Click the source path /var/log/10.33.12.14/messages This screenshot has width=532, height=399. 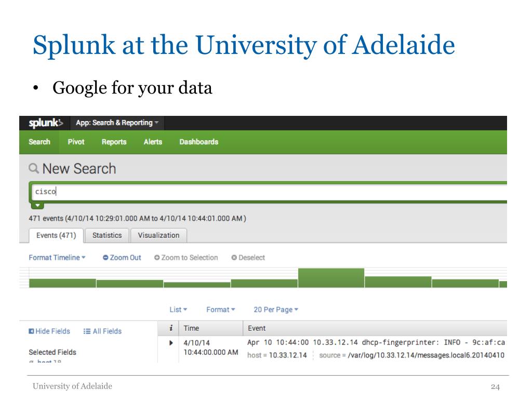[426, 355]
